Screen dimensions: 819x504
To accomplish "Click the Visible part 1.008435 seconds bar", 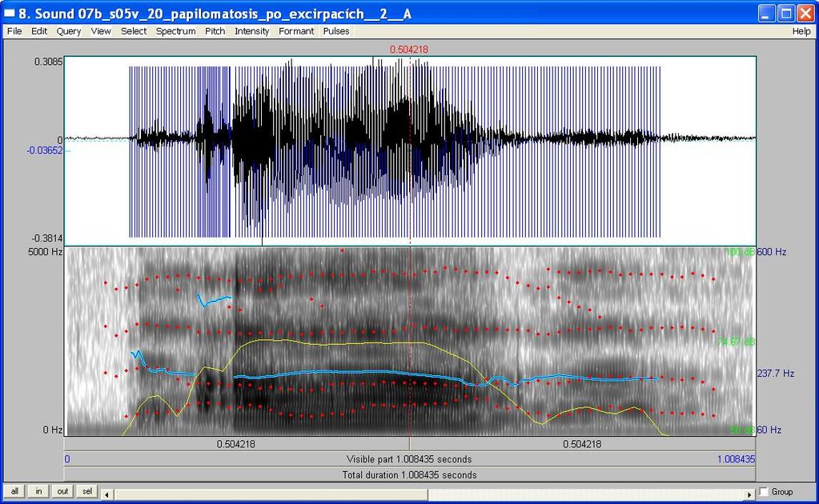I will pyautogui.click(x=410, y=459).
